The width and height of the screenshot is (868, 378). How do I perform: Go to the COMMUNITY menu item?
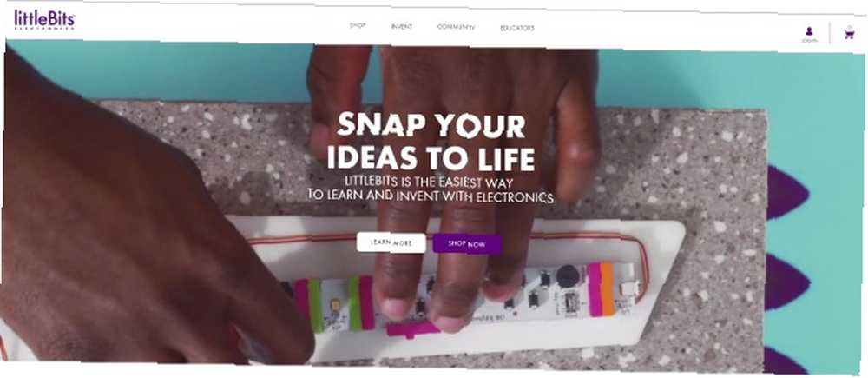tap(457, 27)
